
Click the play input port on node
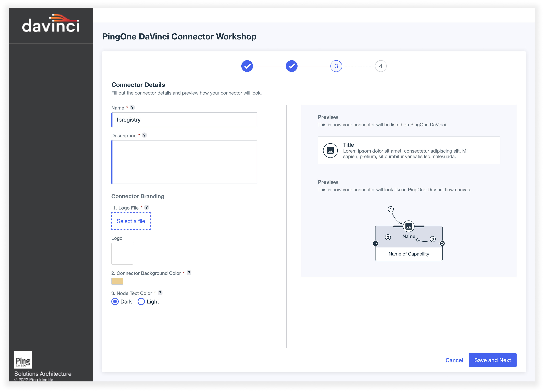pos(376,243)
